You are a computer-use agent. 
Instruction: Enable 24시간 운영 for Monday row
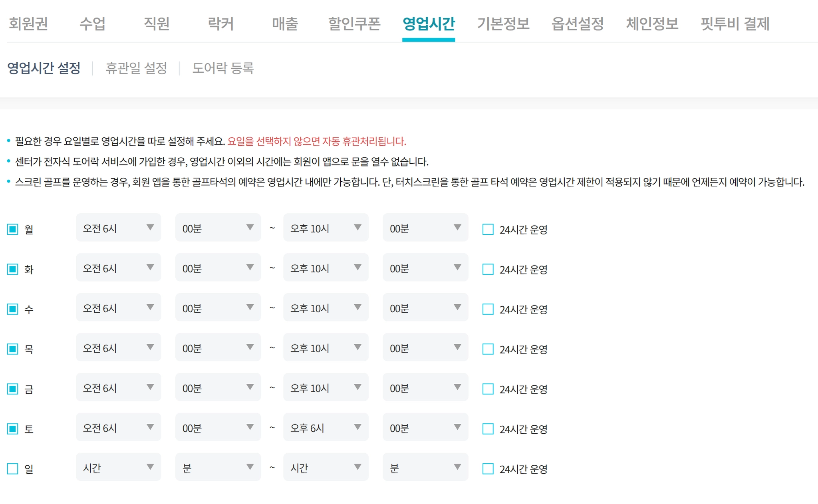click(488, 229)
